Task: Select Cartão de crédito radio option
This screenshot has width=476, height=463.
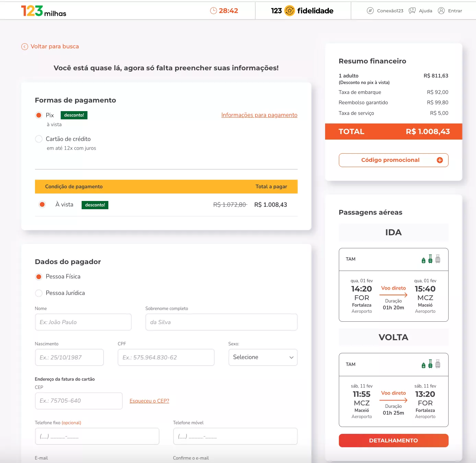Action: pos(39,139)
